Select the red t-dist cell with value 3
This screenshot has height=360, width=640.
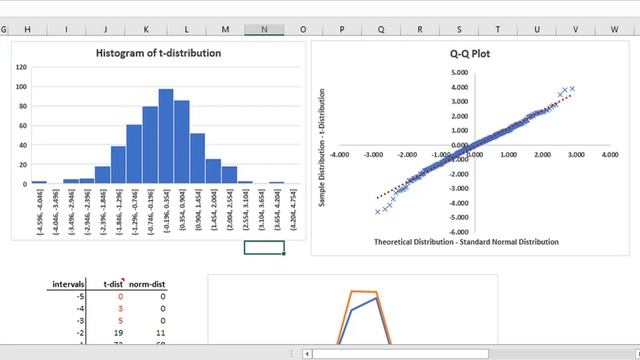[x=120, y=309]
